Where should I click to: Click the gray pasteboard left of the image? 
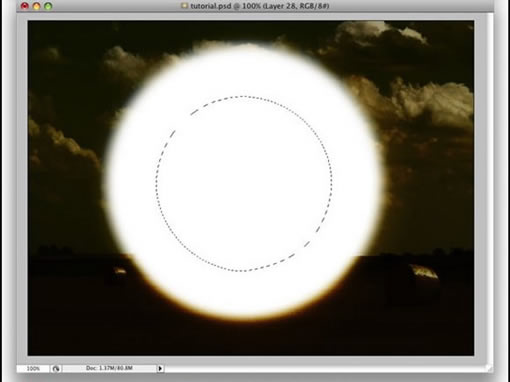pyautogui.click(x=22, y=187)
